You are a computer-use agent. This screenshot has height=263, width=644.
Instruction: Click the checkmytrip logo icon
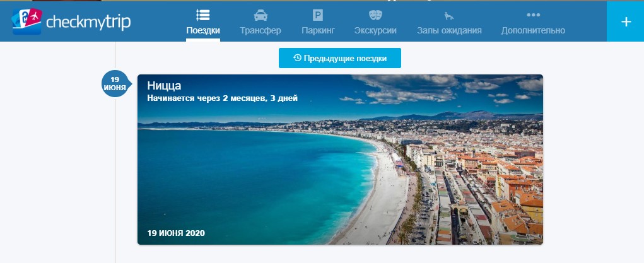point(26,20)
